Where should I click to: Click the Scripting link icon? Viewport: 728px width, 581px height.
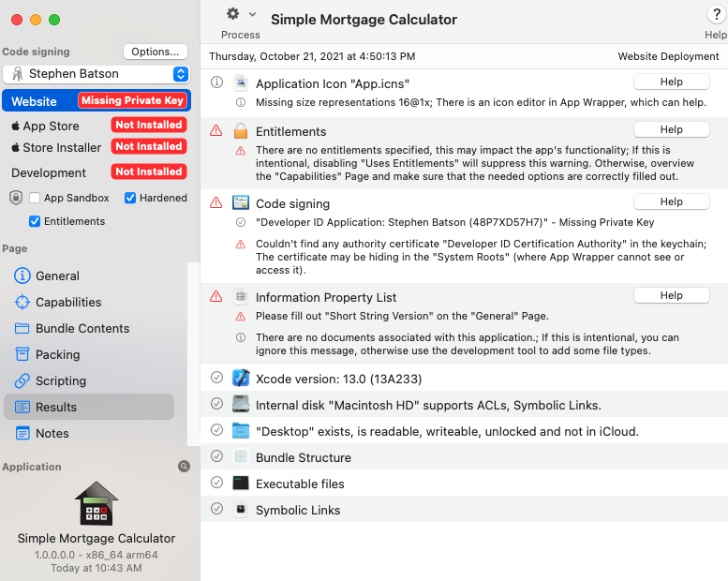pyautogui.click(x=22, y=380)
